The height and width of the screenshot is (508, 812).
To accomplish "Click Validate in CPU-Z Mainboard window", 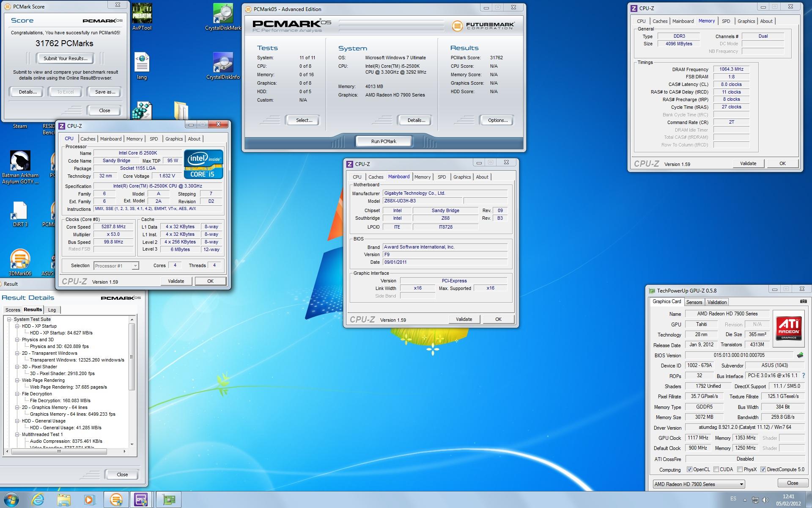I will click(464, 319).
